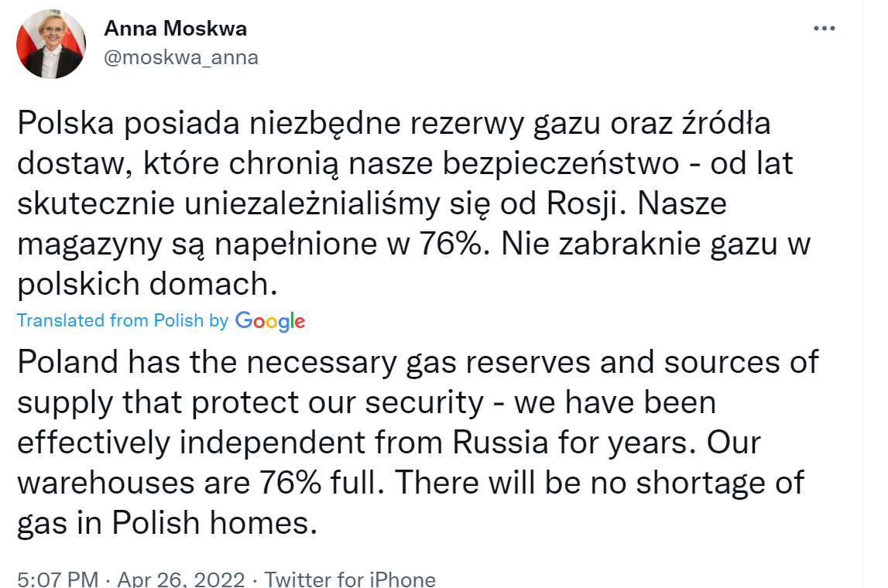Screen dimensions: 888x588
Task: Click the word 'bezpieczeństwo' in the tweet
Action: click(561, 163)
